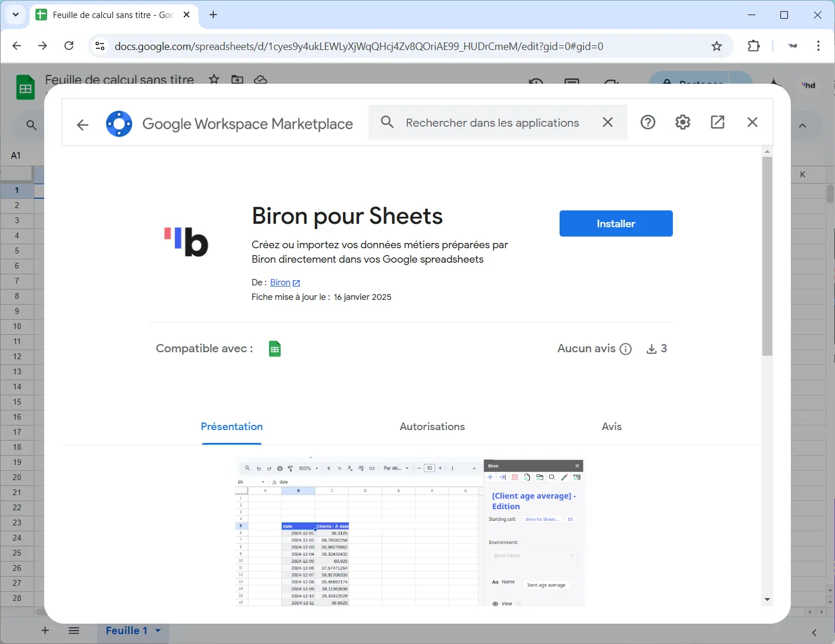
Task: Close the Feuille de calcul tab
Action: tap(187, 15)
